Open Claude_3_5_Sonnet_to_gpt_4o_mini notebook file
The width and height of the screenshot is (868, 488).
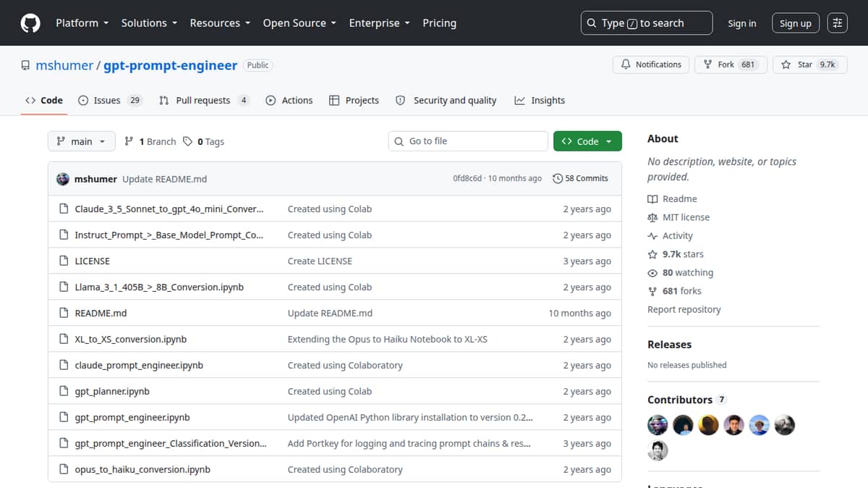tap(169, 209)
